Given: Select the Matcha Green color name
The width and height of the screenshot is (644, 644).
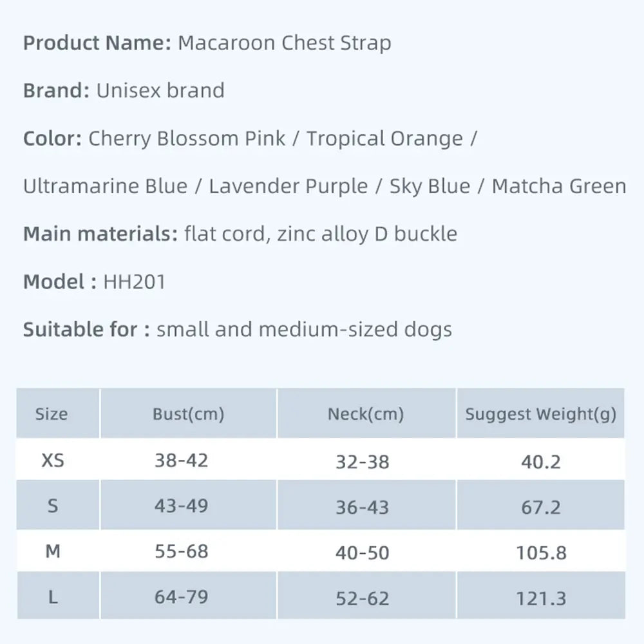Looking at the screenshot, I should pyautogui.click(x=559, y=186).
